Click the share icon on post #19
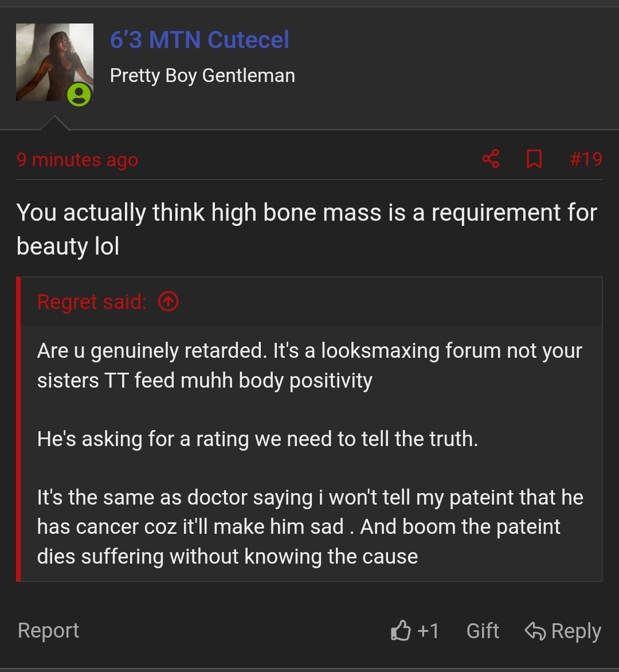The height and width of the screenshot is (672, 619). [x=491, y=159]
